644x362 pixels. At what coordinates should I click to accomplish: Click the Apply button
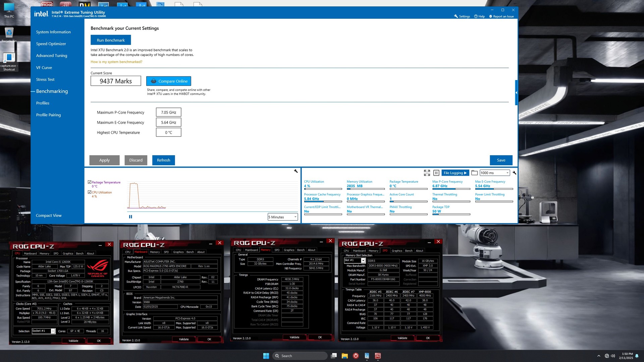(x=104, y=160)
